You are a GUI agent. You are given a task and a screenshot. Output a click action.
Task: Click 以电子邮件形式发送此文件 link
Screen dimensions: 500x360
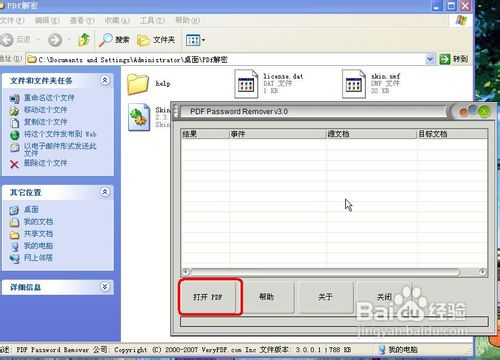60,149
